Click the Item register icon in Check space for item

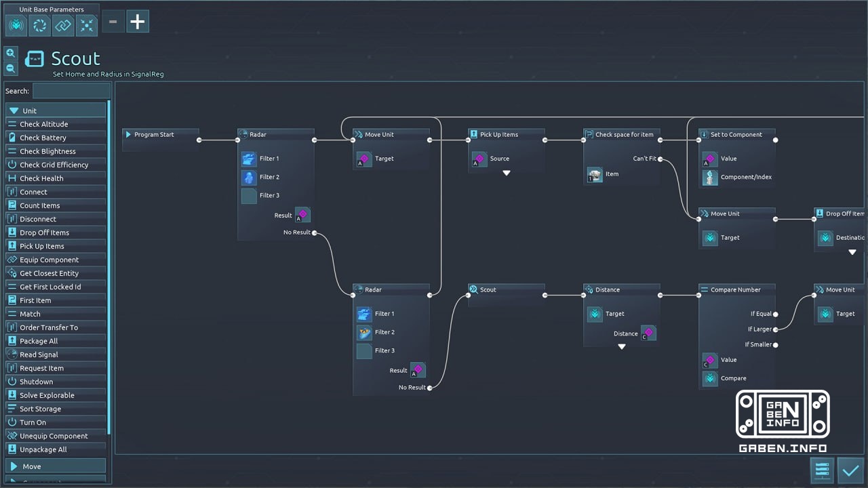(594, 174)
